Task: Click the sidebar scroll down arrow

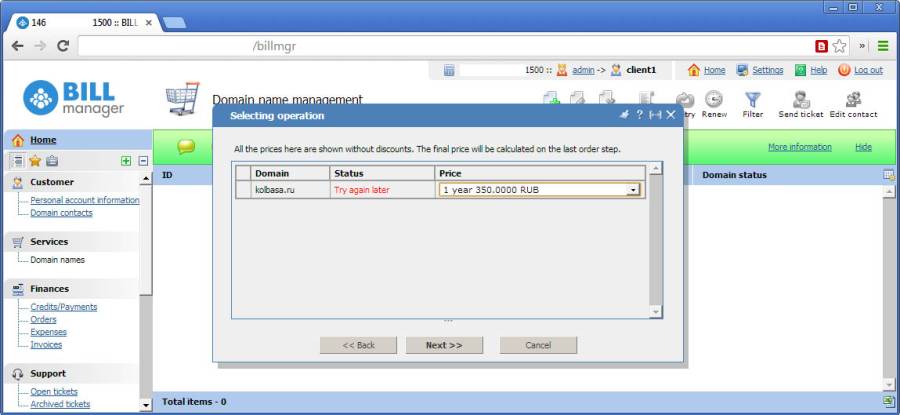Action: point(146,405)
